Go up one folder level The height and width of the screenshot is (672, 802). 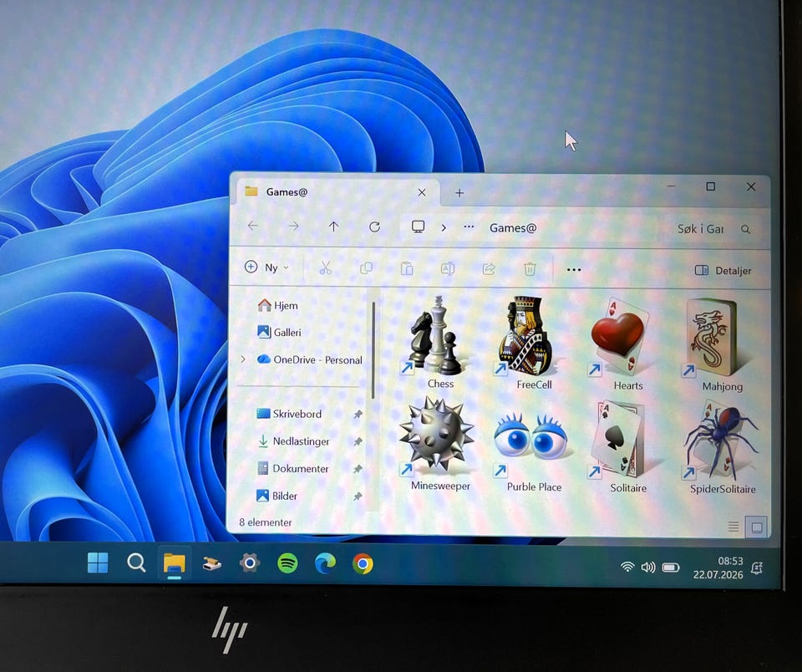coord(333,227)
